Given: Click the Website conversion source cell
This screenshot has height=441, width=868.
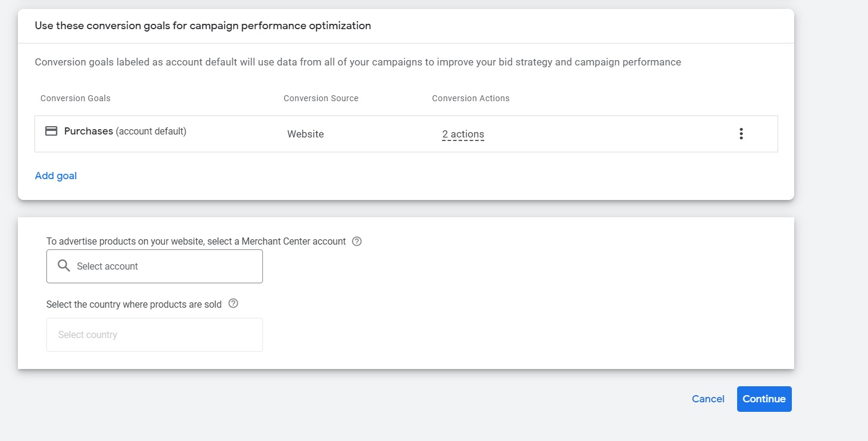Looking at the screenshot, I should [x=305, y=135].
